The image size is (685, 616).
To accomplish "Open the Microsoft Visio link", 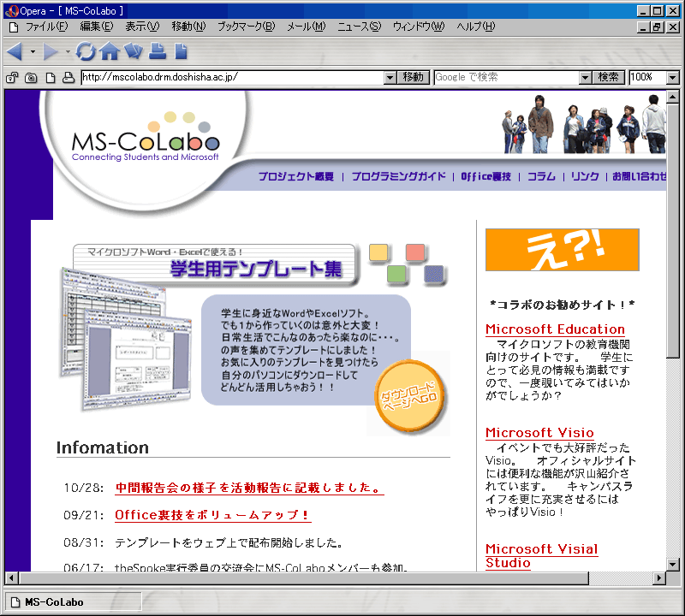I will [x=539, y=433].
